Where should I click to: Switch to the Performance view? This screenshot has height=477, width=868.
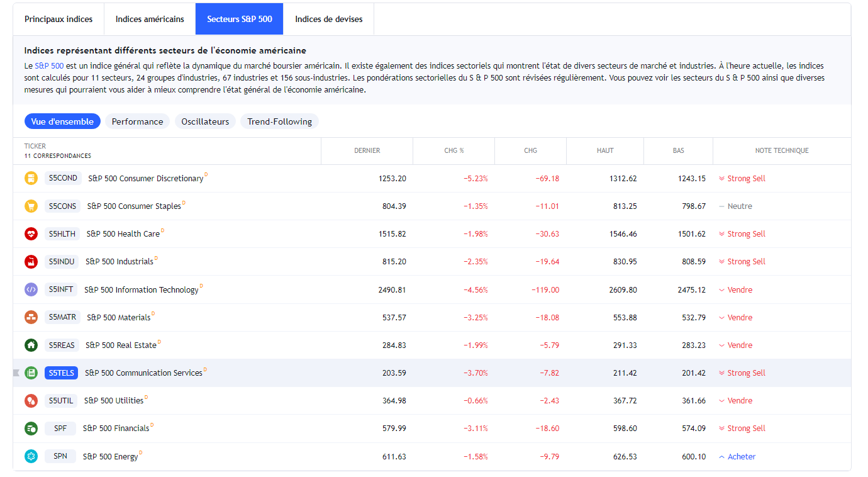[x=137, y=121]
